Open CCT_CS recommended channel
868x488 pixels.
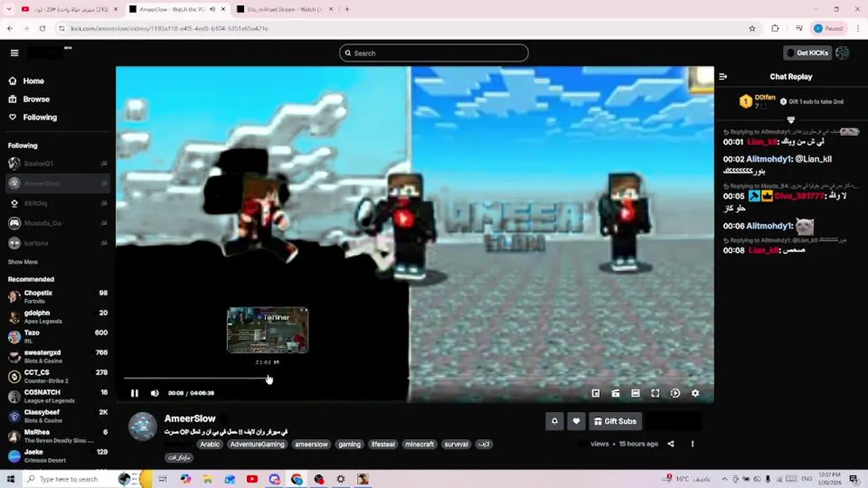point(58,376)
